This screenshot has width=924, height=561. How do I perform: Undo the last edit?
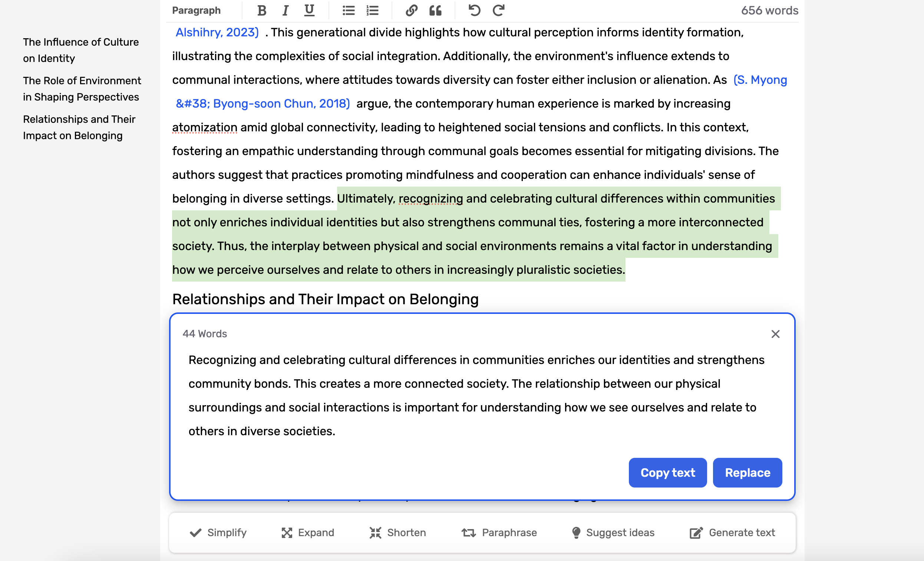(x=474, y=10)
